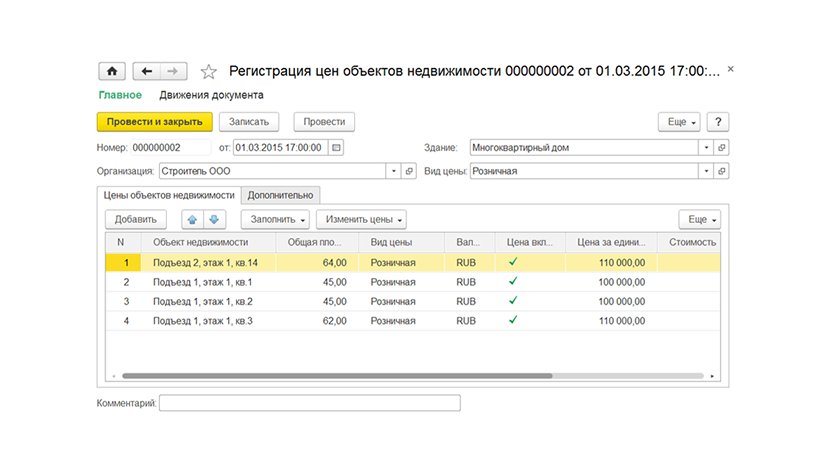This screenshot has height=469, width=830.
Task: Move row down with blue arrow
Action: tap(214, 219)
